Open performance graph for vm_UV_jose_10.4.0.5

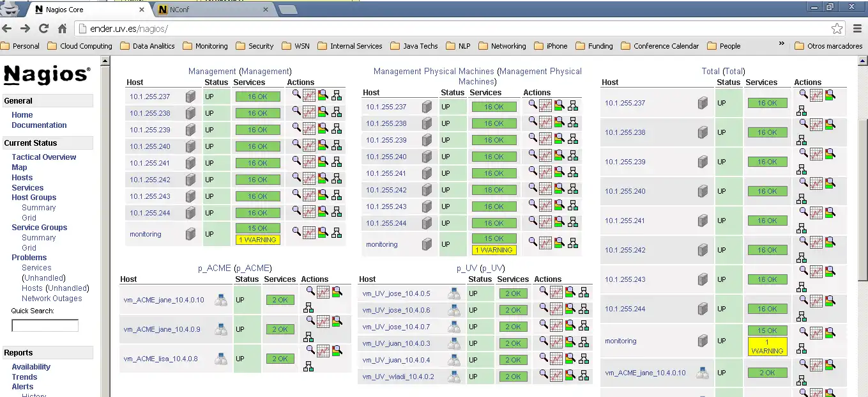click(556, 292)
